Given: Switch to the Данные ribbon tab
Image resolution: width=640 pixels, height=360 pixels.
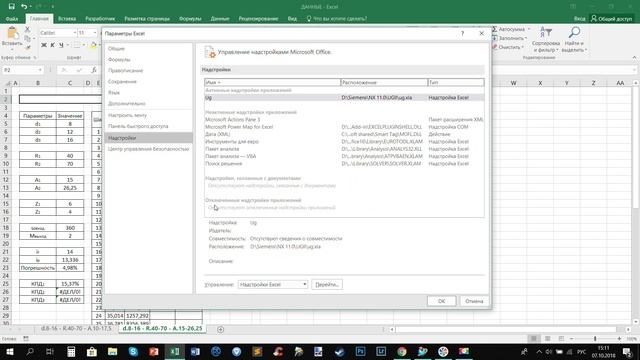Looking at the screenshot, I should (x=220, y=19).
